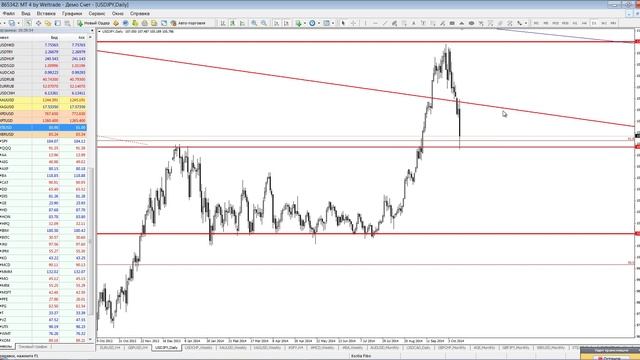Click the Новый Ордер button
The image size is (640, 360).
(x=93, y=23)
